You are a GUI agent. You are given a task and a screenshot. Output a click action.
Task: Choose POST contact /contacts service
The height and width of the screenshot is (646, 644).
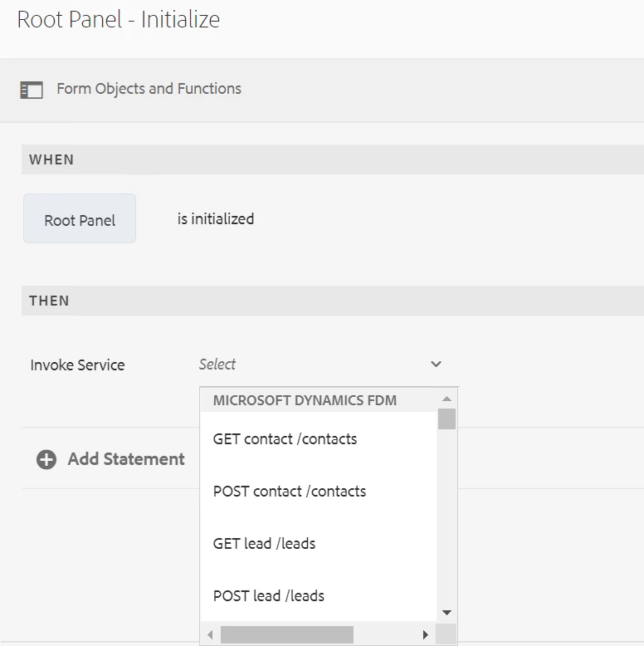[290, 492]
